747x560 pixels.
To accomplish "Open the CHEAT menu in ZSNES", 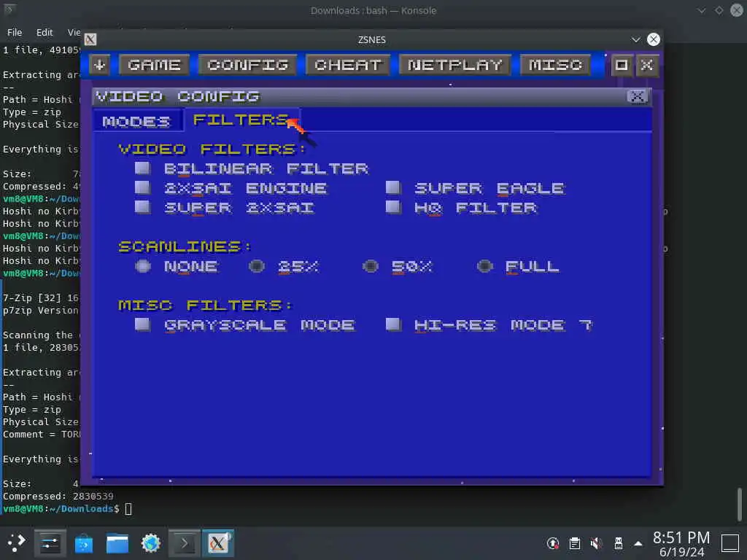I will pos(348,65).
